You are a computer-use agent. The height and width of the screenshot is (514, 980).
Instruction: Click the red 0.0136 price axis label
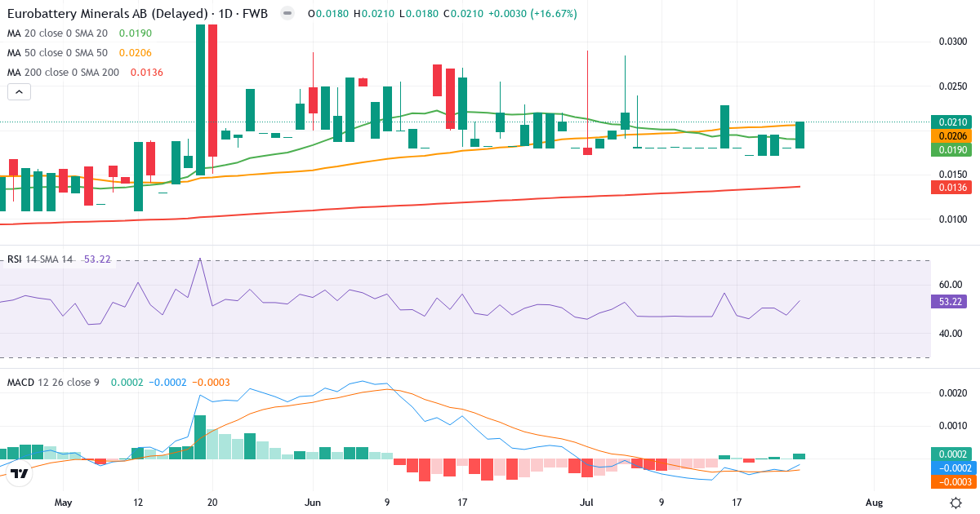pos(952,188)
